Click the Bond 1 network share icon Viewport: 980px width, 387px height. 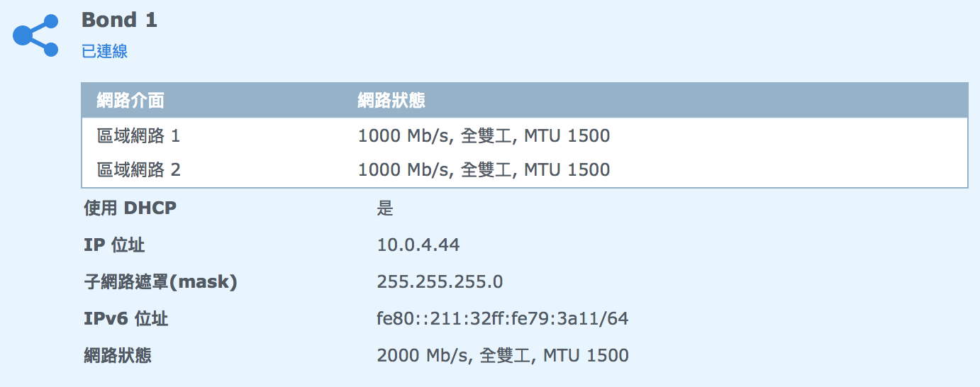point(35,35)
